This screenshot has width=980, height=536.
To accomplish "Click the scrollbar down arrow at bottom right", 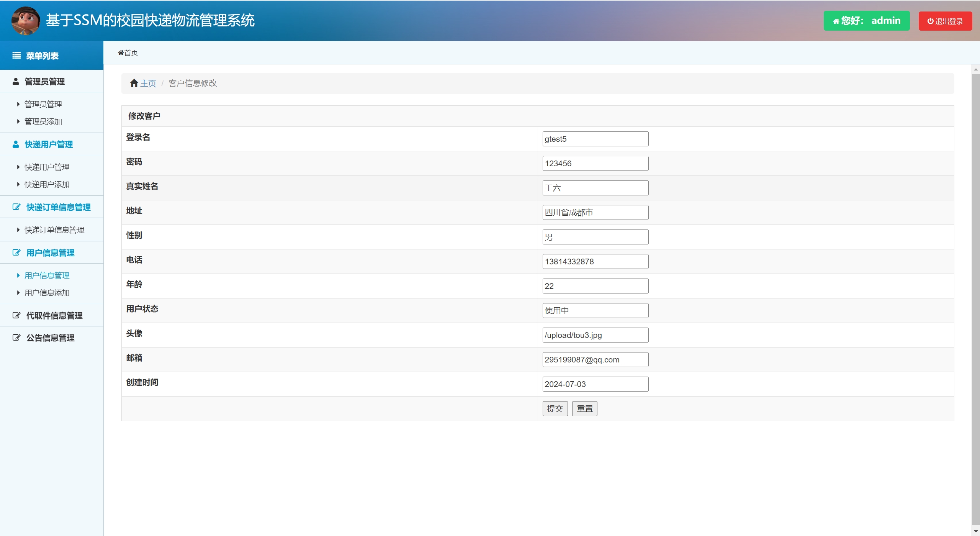I will (x=975, y=532).
